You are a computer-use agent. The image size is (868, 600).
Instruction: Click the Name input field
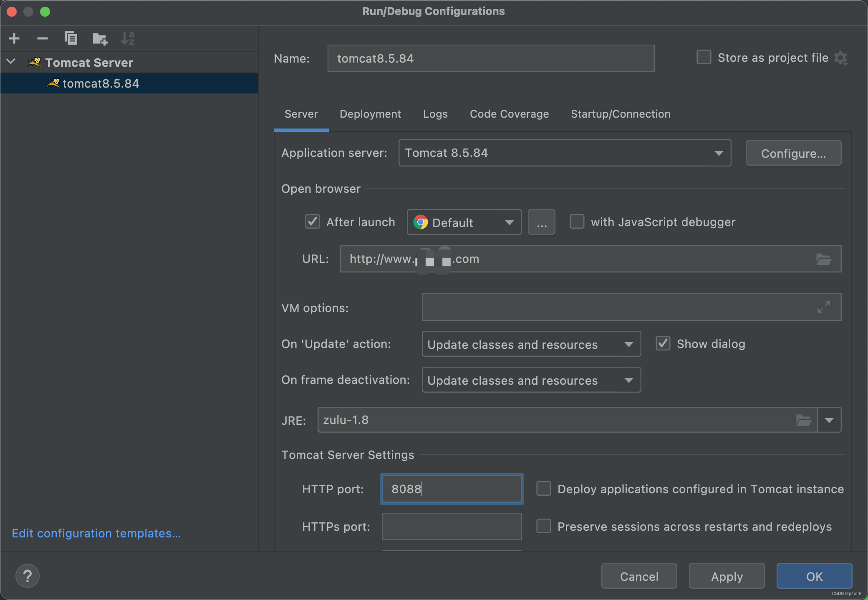[491, 58]
